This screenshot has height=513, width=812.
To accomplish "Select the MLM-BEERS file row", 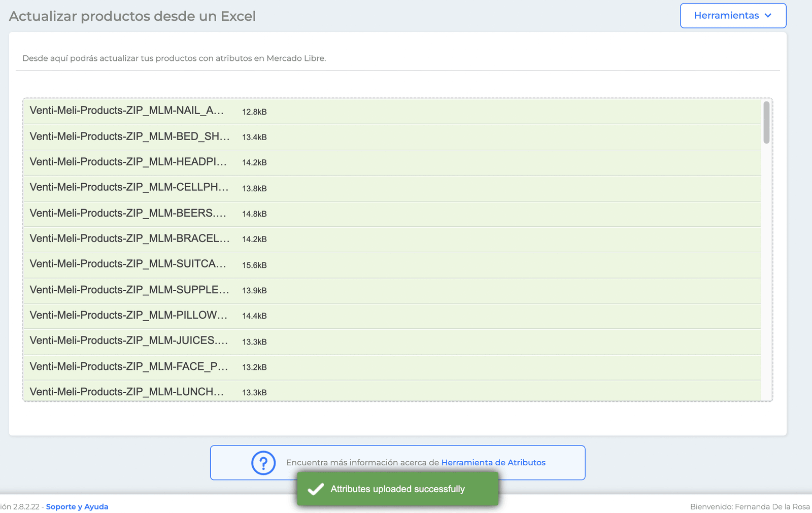I will [392, 214].
